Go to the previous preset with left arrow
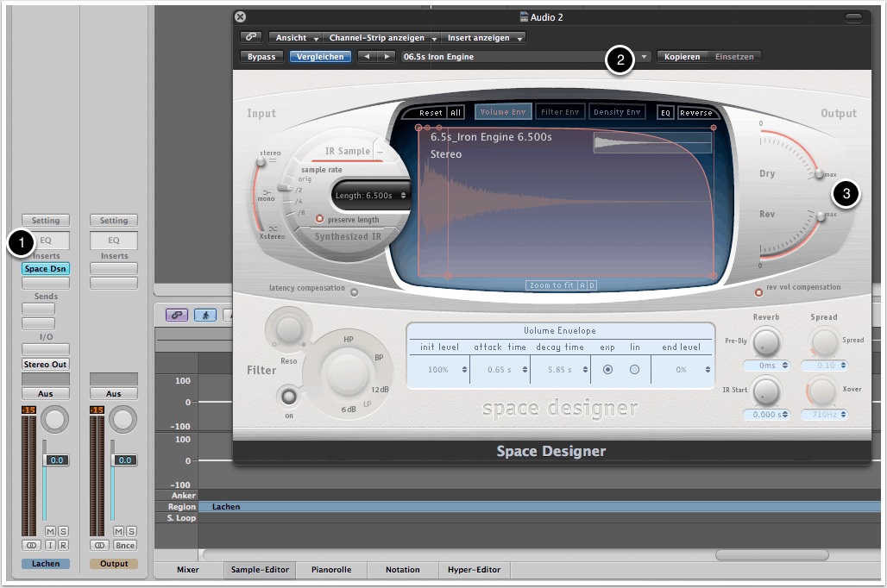 coord(368,57)
